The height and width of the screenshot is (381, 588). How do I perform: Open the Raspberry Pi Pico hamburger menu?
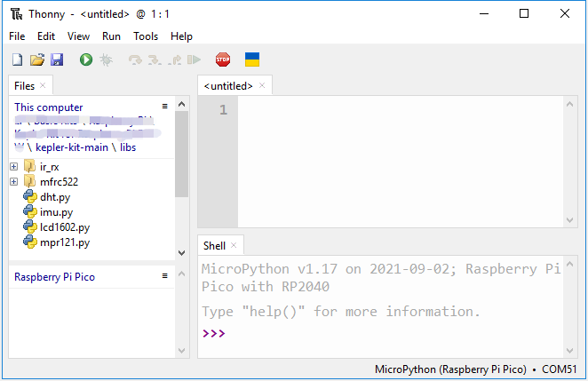click(164, 276)
